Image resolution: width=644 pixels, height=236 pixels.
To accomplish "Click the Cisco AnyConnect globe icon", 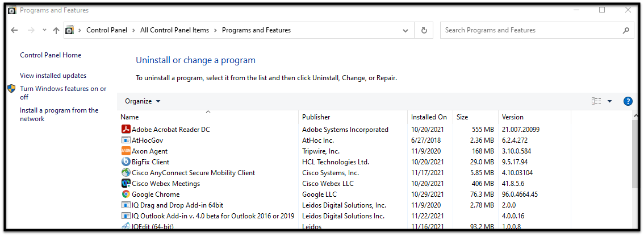I will [x=126, y=172].
